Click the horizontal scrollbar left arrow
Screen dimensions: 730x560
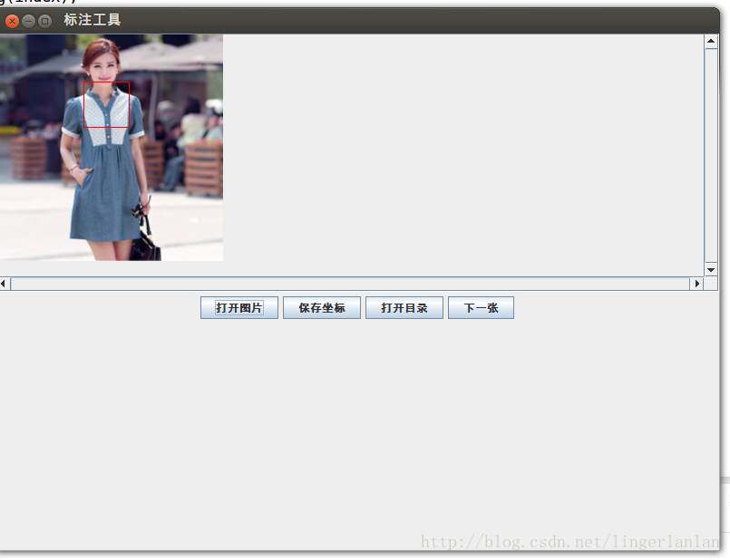click(4, 284)
